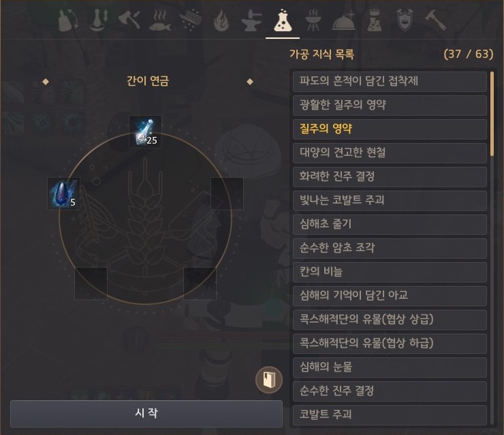Open the Simple Cooking grill icon
This screenshot has height=435, width=504.
[313, 20]
